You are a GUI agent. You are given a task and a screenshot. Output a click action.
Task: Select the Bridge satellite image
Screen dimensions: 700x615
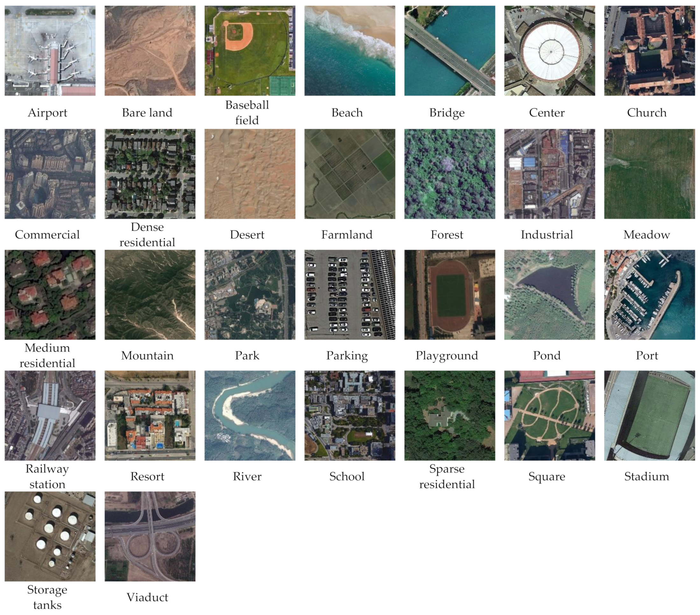pos(450,51)
